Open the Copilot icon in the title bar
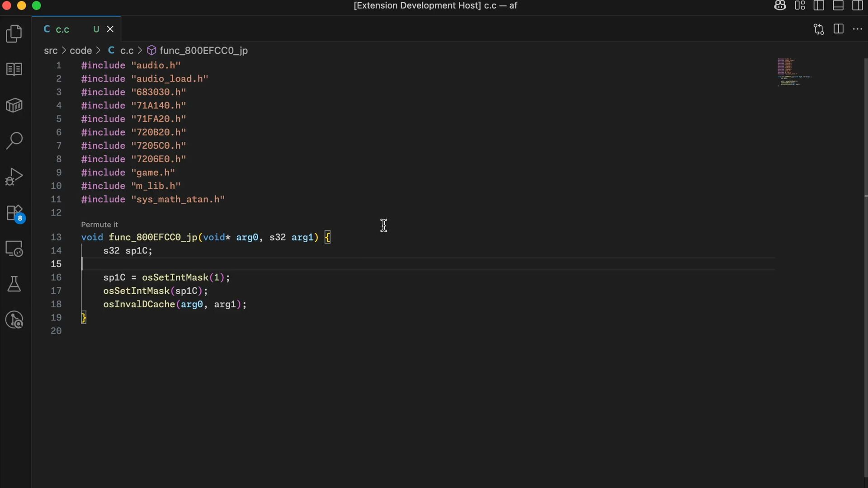This screenshot has height=488, width=868. pos(780,6)
